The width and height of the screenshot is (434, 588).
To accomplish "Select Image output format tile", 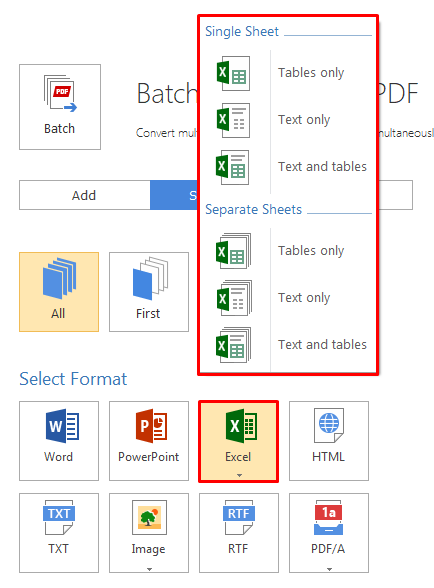I will (x=149, y=533).
